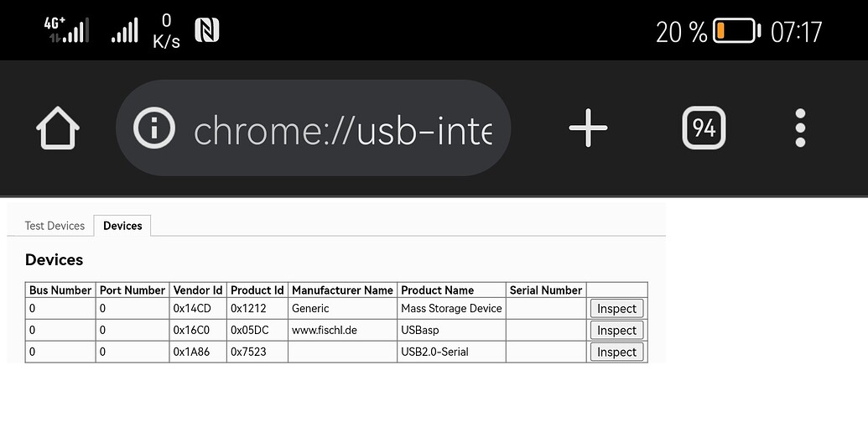868x423 pixels.
Task: Tap the NFC status icon
Action: click(207, 30)
